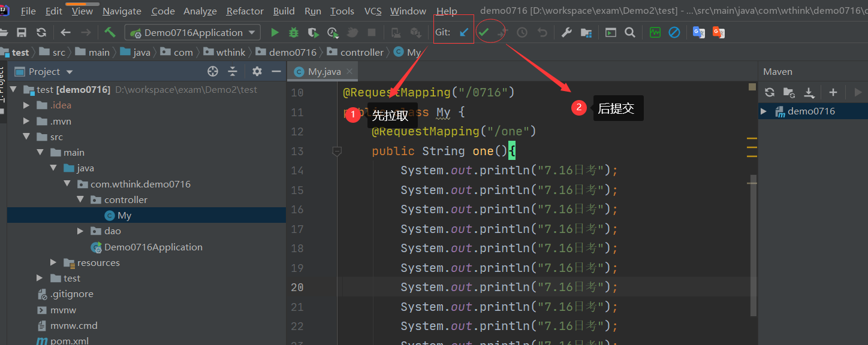Image resolution: width=868 pixels, height=345 pixels.
Task: Click the orange translate icon
Action: (x=719, y=32)
